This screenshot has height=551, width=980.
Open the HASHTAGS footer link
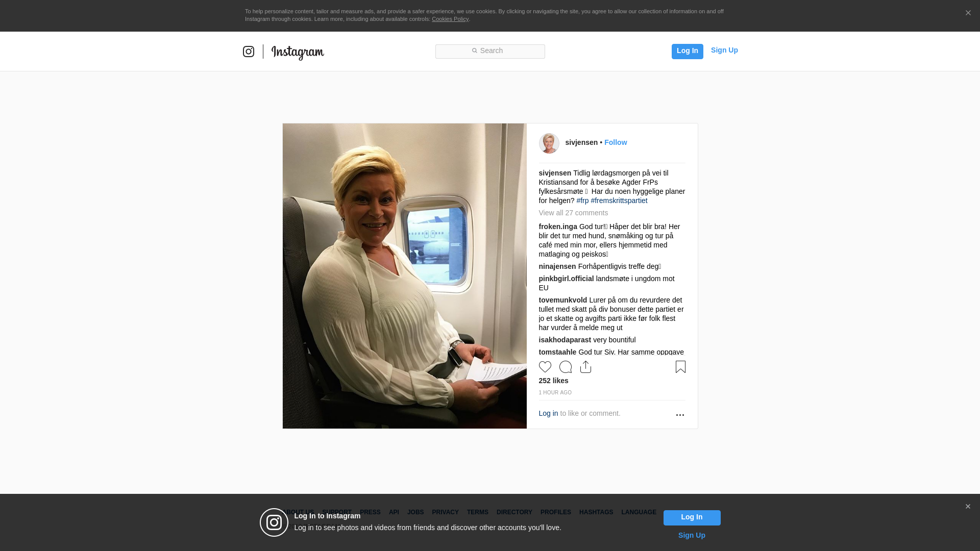pyautogui.click(x=596, y=512)
